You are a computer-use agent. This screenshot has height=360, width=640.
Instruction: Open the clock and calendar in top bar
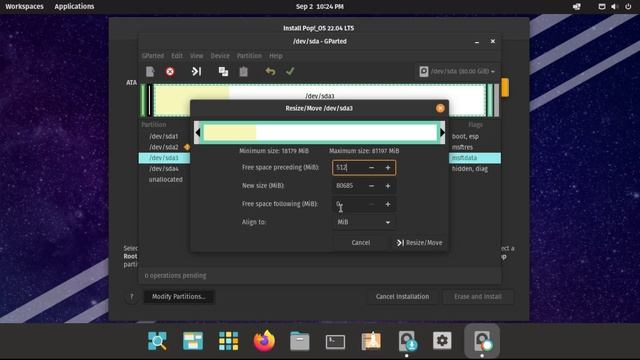coord(320,7)
